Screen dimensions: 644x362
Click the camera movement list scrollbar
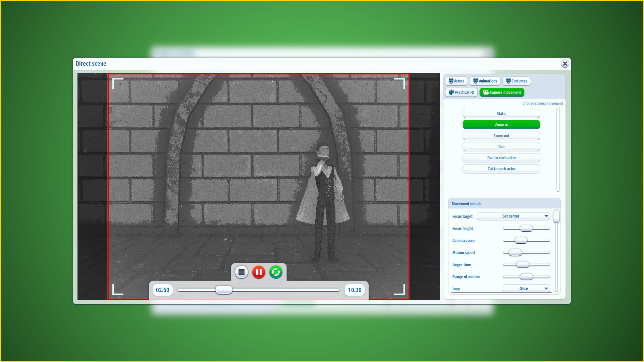point(558,149)
